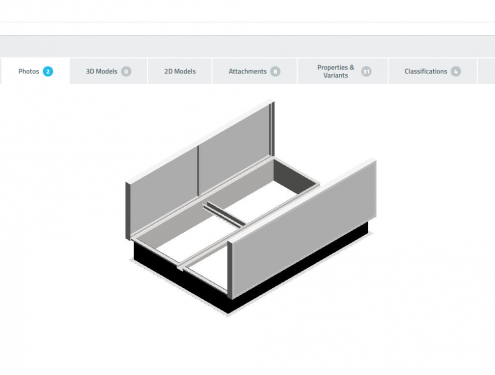
Task: Switch to the 3D Models tab
Action: [x=109, y=71]
